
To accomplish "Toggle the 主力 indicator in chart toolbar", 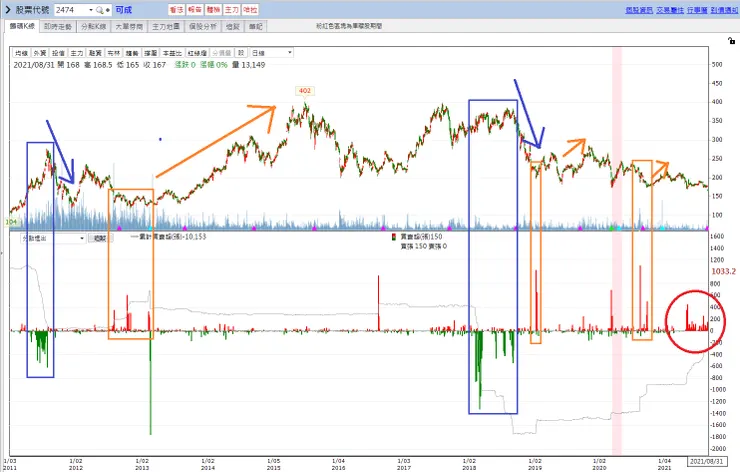I will pyautogui.click(x=77, y=53).
